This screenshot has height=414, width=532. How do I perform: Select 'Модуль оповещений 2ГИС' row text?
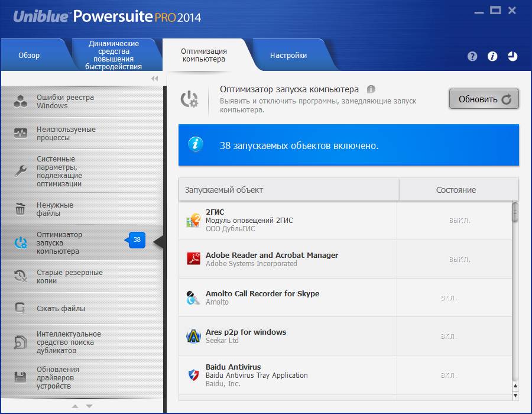click(x=249, y=220)
